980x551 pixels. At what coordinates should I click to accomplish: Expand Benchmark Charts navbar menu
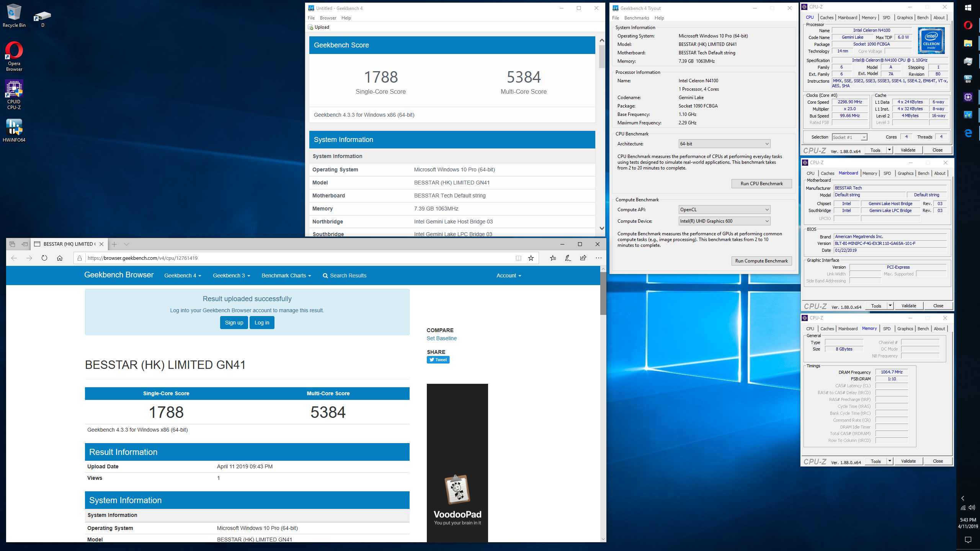click(x=286, y=275)
